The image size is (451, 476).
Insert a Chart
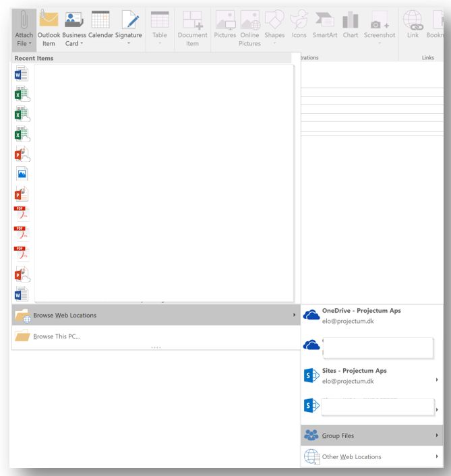(x=351, y=26)
